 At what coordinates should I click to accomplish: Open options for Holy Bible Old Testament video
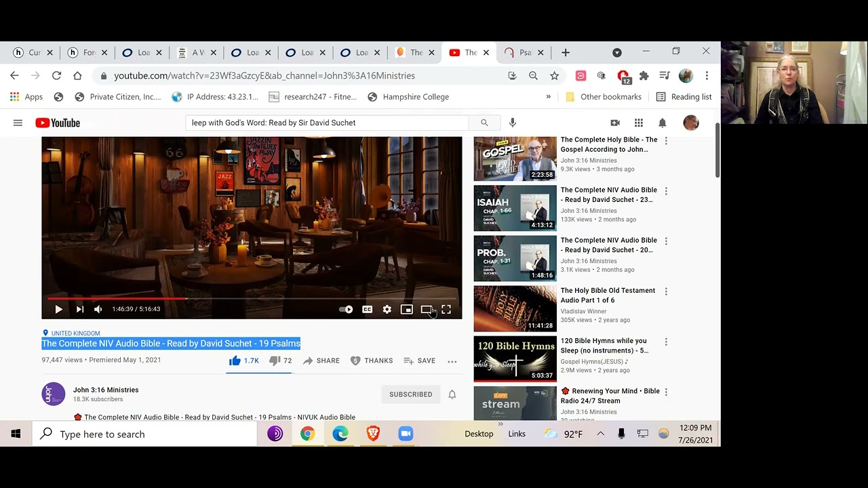(x=666, y=291)
